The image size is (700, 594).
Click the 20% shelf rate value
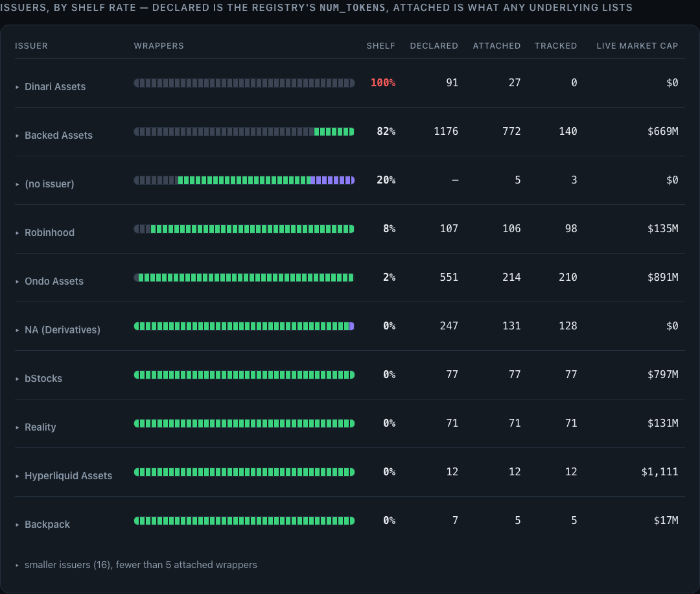click(x=386, y=180)
